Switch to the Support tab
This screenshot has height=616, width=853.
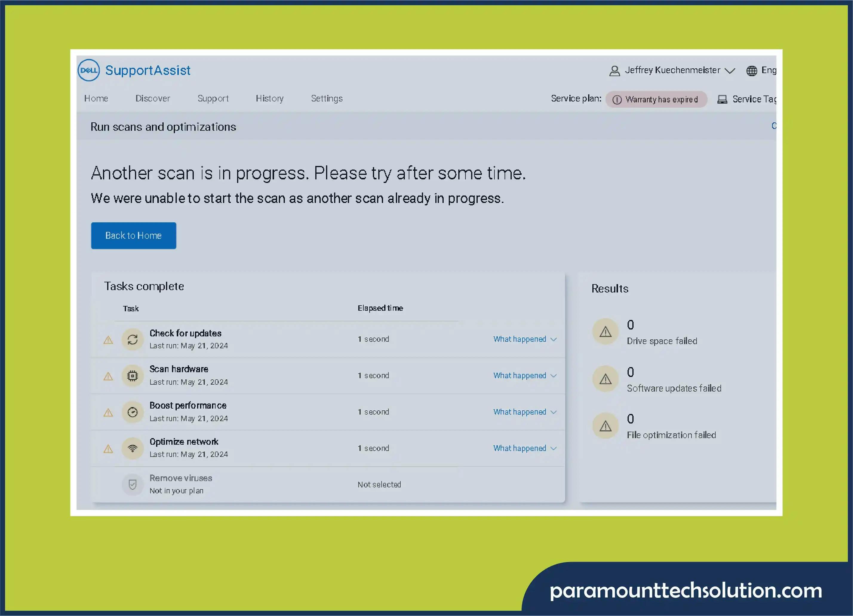pyautogui.click(x=213, y=98)
